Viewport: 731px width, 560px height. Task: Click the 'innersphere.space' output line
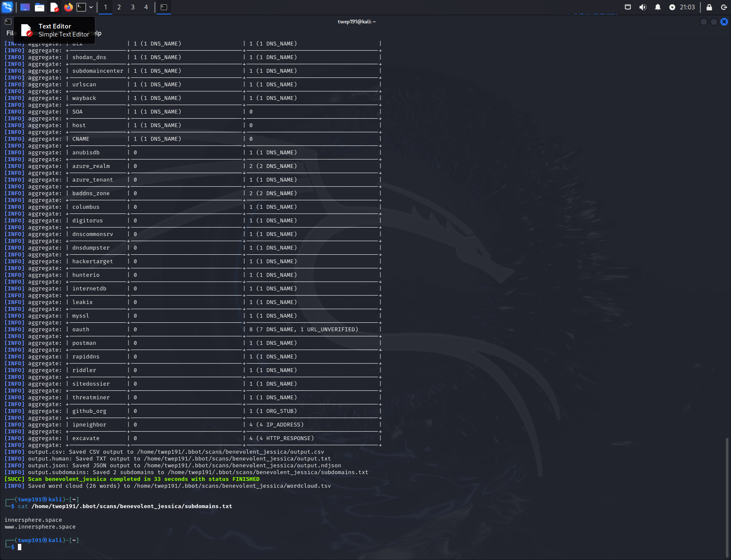33,520
